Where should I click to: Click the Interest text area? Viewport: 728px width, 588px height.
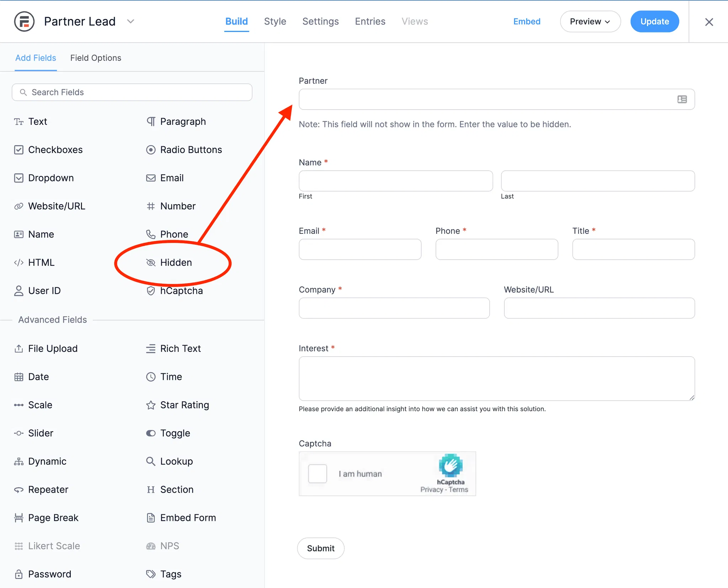[497, 378]
